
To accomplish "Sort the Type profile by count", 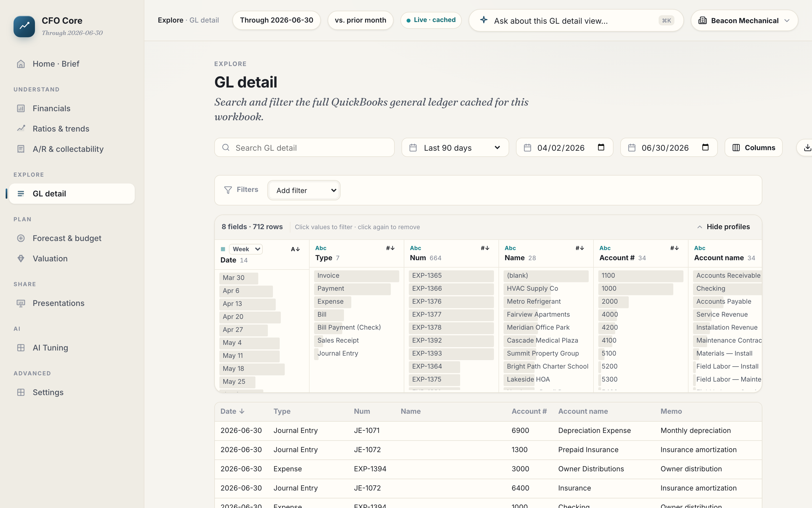I will (390, 248).
